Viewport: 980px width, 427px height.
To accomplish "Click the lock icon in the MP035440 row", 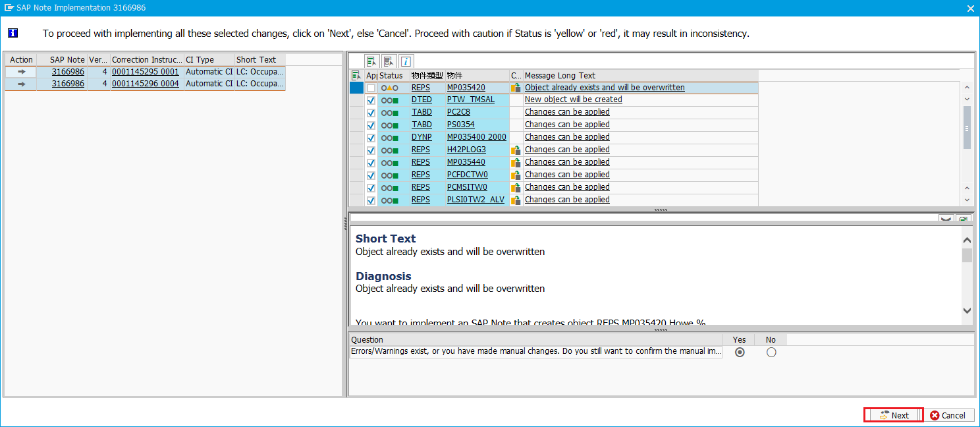I will 516,163.
